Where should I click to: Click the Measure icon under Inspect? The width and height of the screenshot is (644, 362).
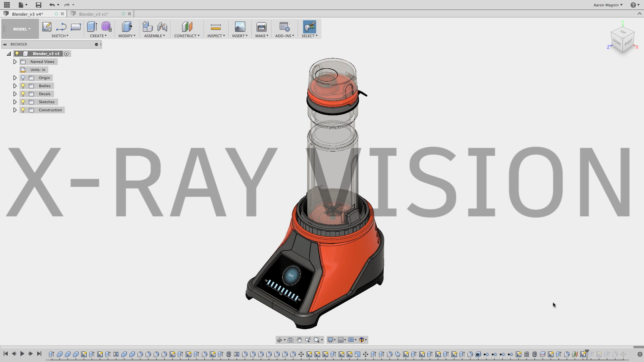tap(216, 27)
